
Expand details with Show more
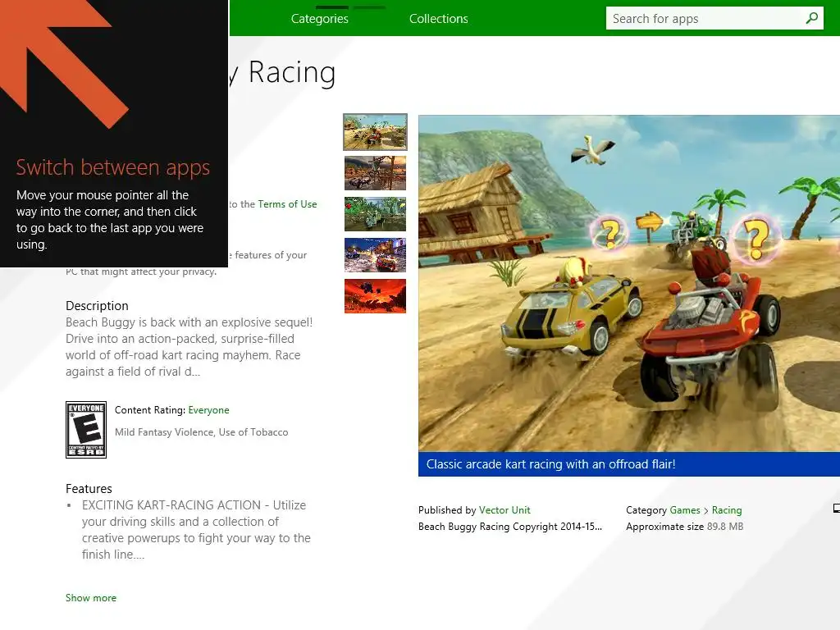[90, 598]
